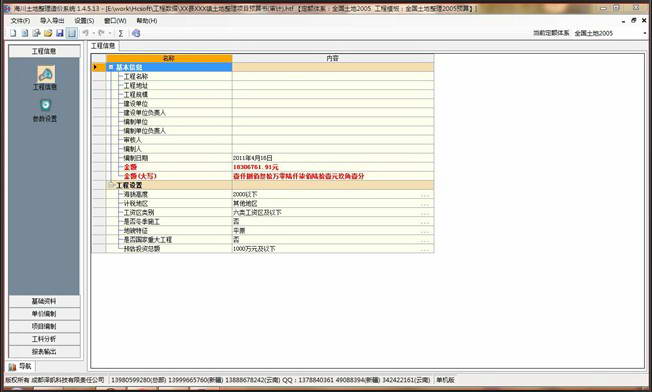This screenshot has height=392, width=652.
Task: Click the 导航 tab icon at bottom left
Action: 12,367
